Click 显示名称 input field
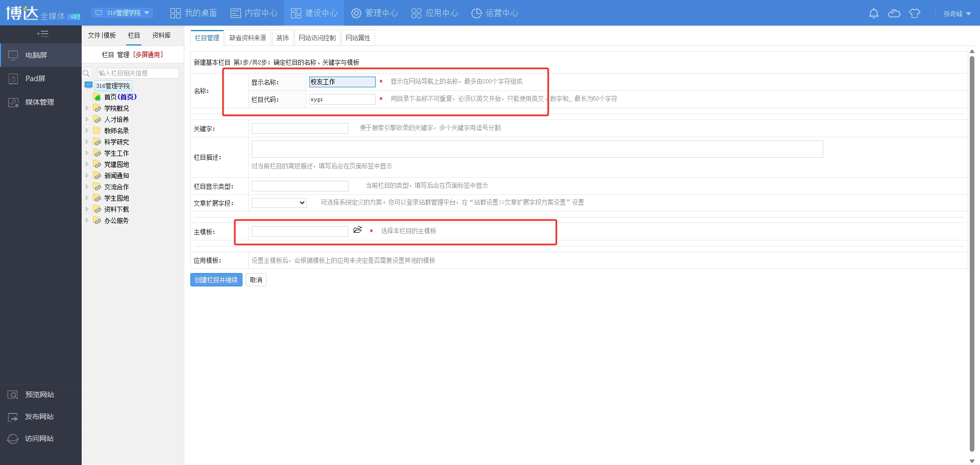The image size is (980, 465). [x=342, y=82]
